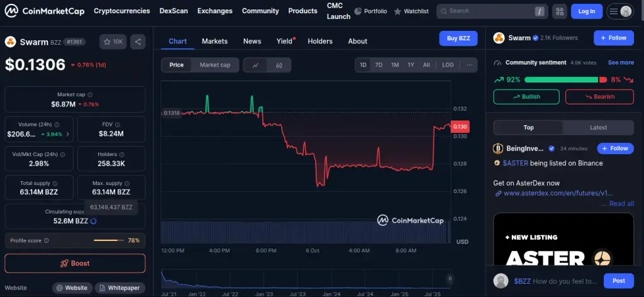Click Swarm verified badge in right panel
The image size is (644, 297).
(536, 38)
